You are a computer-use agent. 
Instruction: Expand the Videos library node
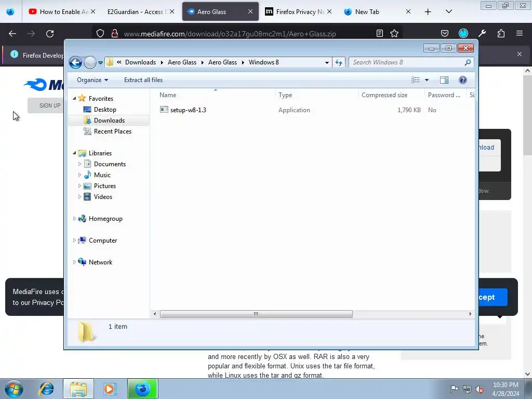click(79, 196)
